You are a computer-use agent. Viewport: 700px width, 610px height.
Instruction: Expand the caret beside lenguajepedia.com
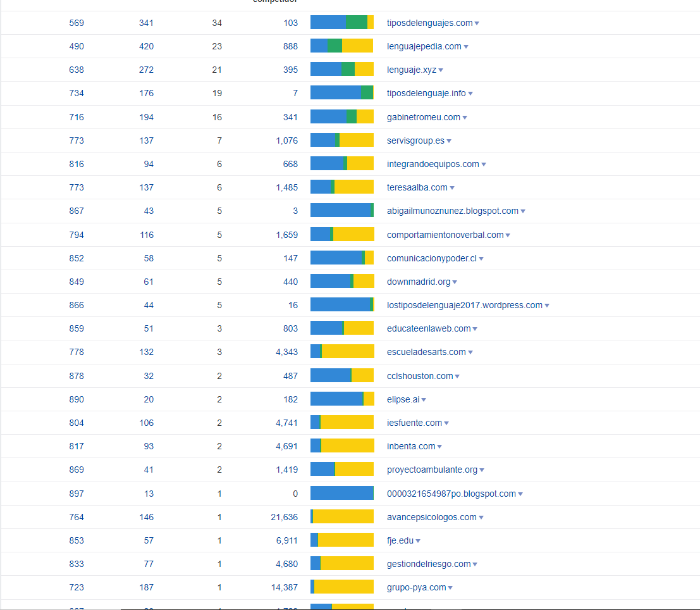[466, 47]
